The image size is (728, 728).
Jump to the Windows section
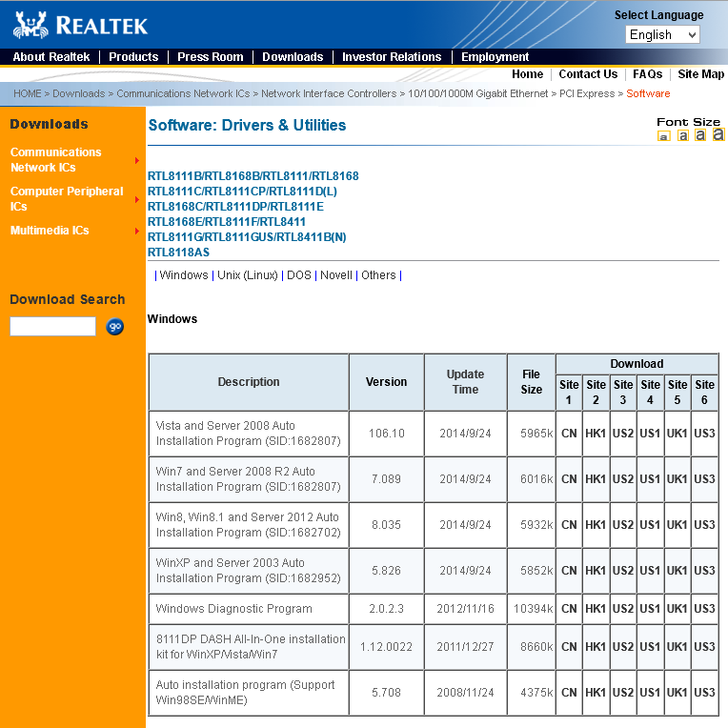[x=184, y=275]
